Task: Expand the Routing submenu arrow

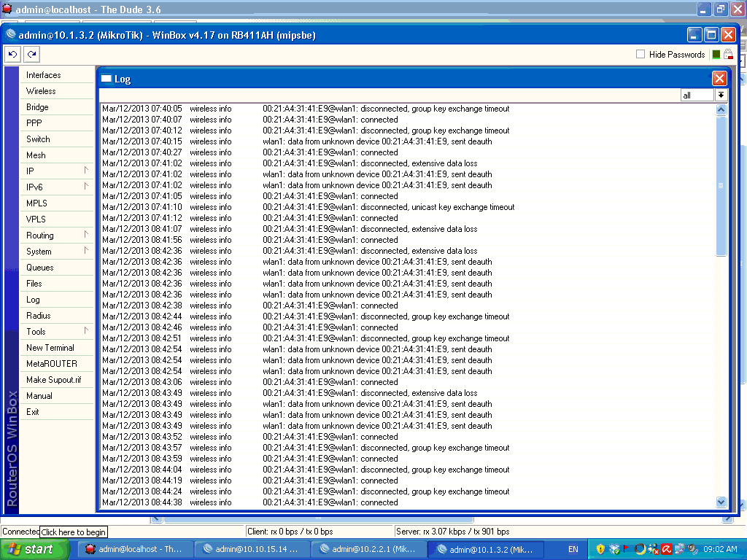Action: [x=86, y=235]
